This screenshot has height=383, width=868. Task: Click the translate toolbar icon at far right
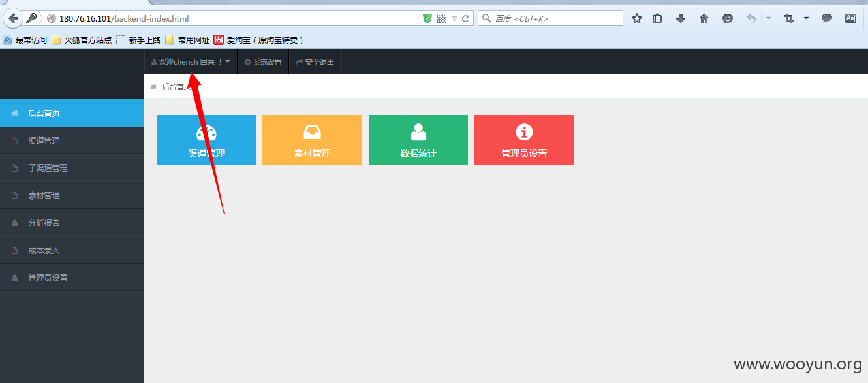pos(850,18)
